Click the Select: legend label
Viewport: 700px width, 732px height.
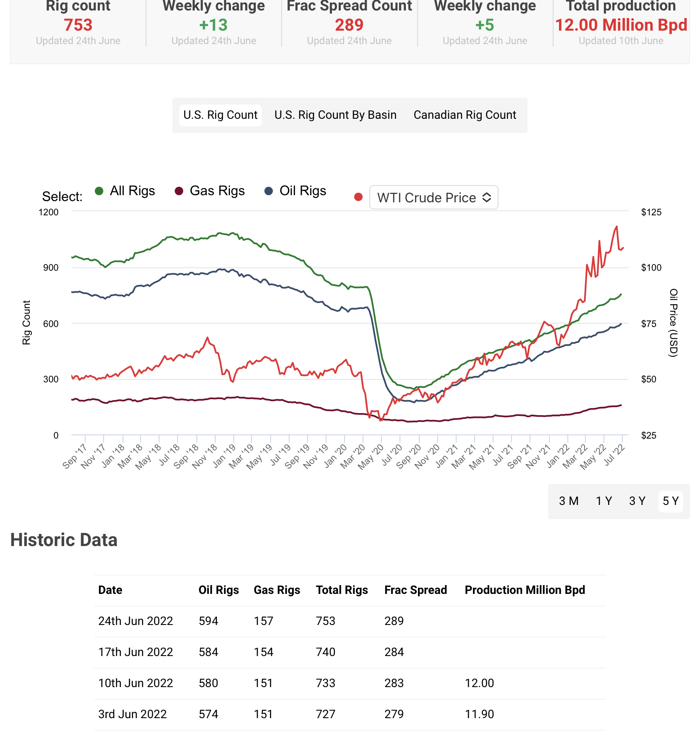pos(62,197)
